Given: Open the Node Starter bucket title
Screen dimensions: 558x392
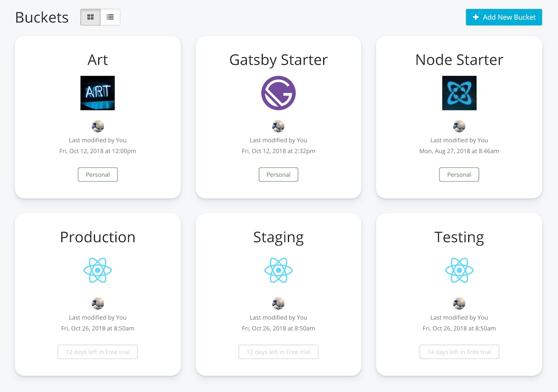Looking at the screenshot, I should tap(459, 60).
